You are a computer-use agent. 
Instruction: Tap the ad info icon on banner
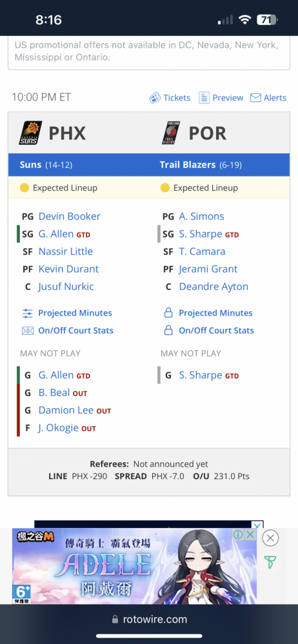(x=238, y=535)
